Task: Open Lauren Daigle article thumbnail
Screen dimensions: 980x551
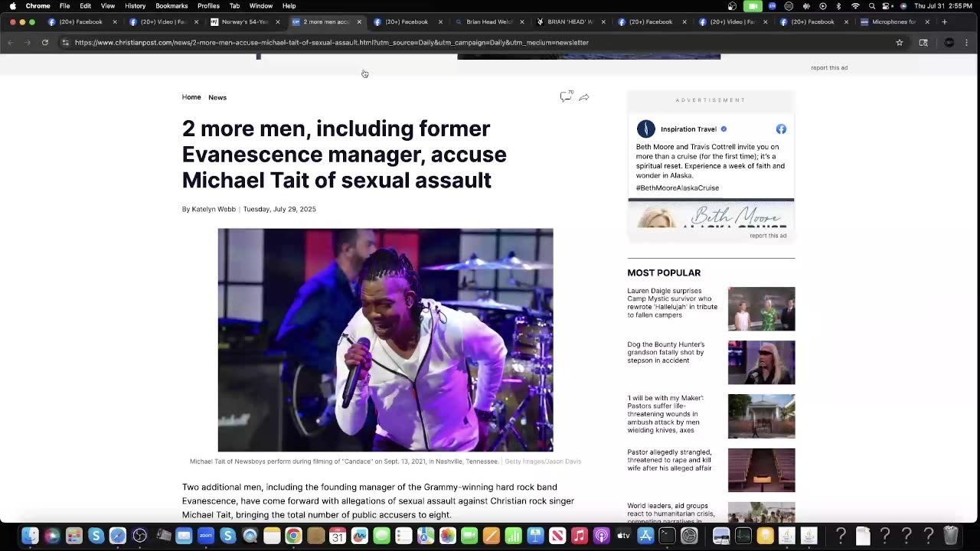Action: pos(761,309)
